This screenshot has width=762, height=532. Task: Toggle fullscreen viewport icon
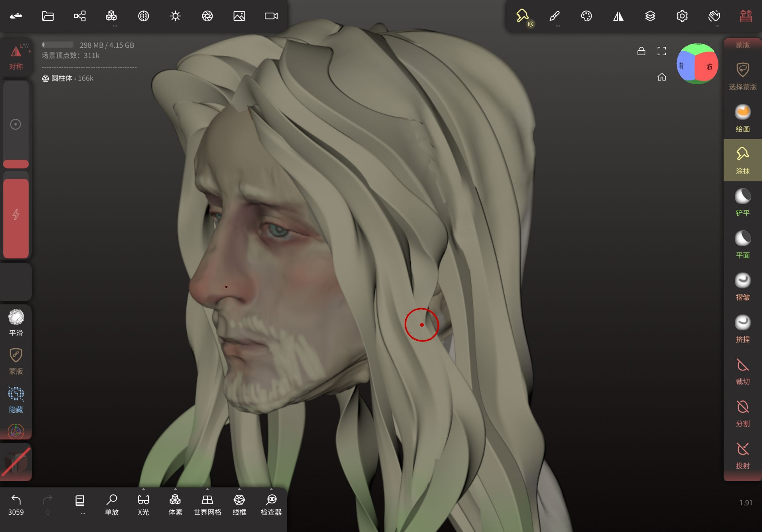tap(662, 51)
